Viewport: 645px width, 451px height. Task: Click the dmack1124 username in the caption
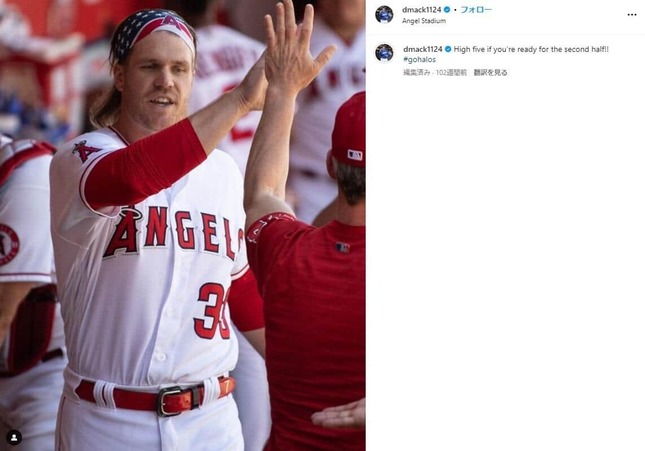pos(422,49)
